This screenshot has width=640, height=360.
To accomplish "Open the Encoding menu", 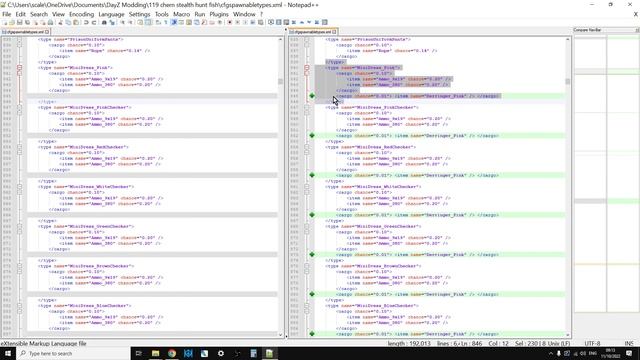I will click(x=81, y=14).
